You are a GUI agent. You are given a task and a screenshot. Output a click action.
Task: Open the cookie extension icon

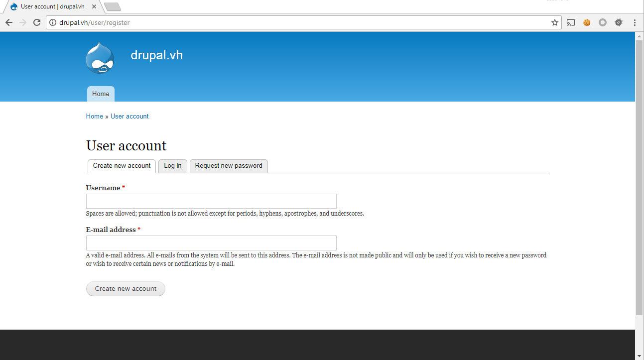tap(587, 22)
